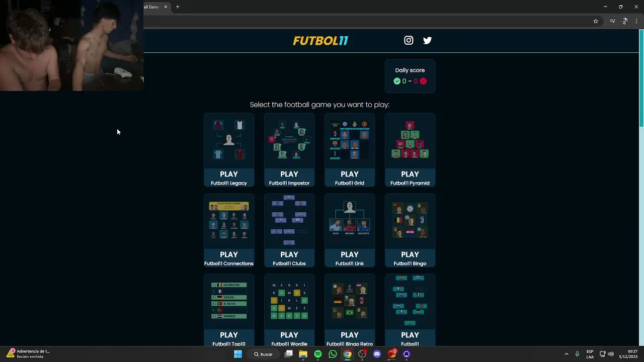The width and height of the screenshot is (644, 362).
Task: Open the ESP LAA language switcher
Action: point(590,354)
